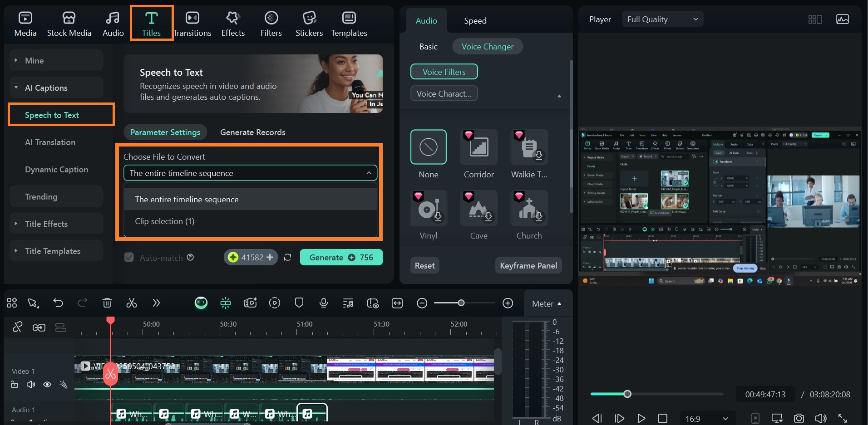
Task: Add a marker with the shield icon
Action: 299,303
